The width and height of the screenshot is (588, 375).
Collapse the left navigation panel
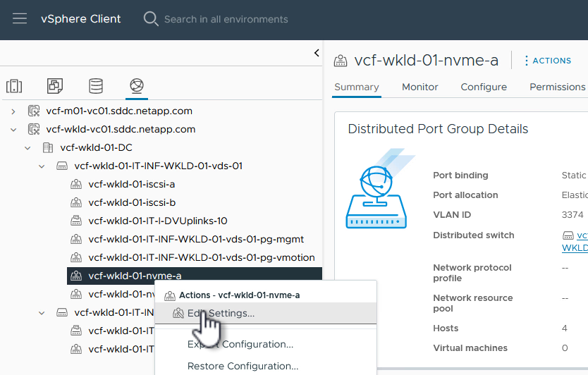coord(317,53)
